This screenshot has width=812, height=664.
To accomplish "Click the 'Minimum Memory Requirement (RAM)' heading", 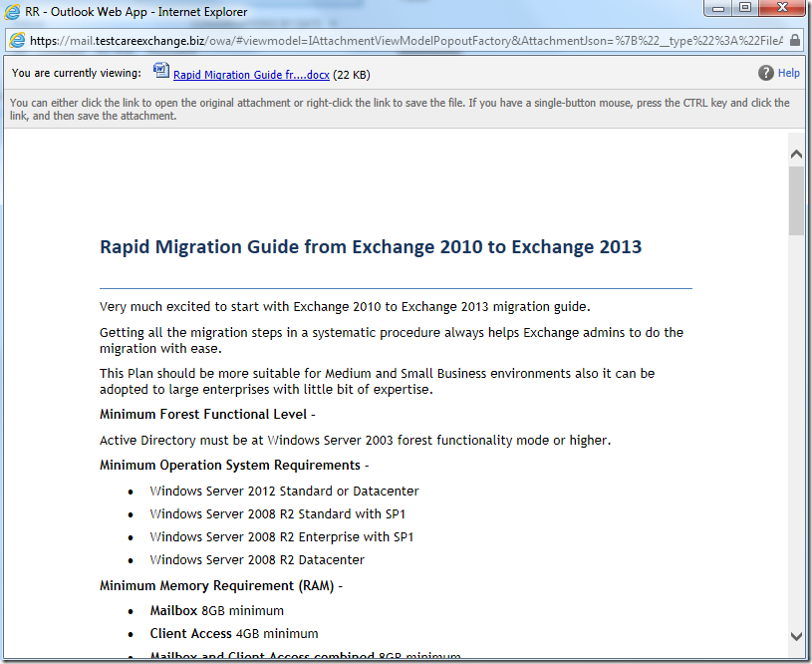I will 221,585.
